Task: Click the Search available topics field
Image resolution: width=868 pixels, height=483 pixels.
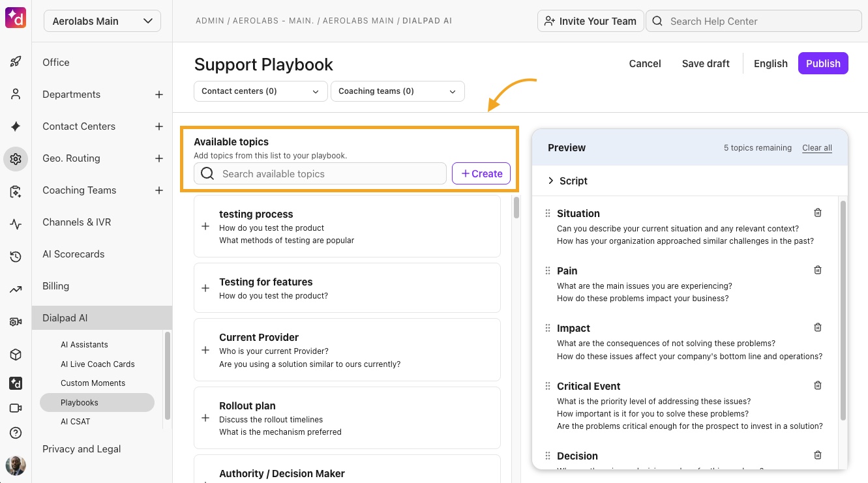Action: coord(320,173)
